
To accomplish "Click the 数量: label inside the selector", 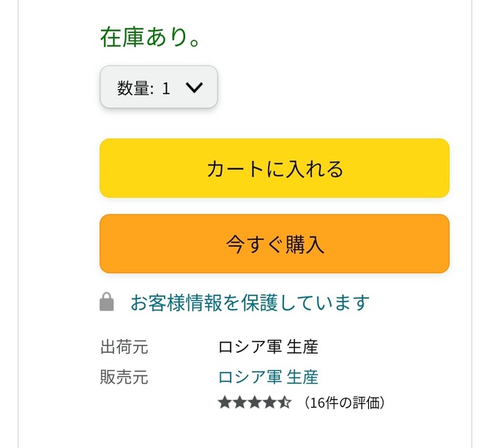I will click(x=135, y=89).
